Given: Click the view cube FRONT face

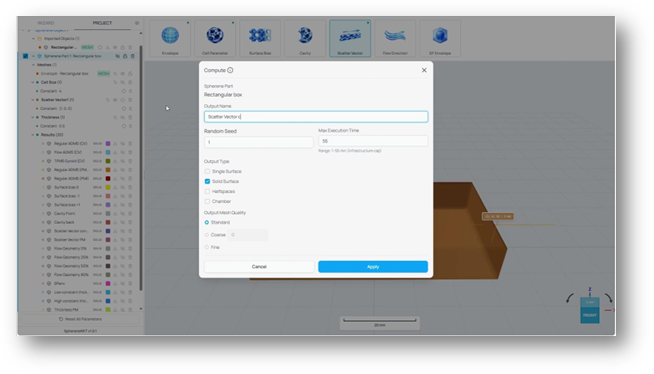Looking at the screenshot, I should point(590,315).
